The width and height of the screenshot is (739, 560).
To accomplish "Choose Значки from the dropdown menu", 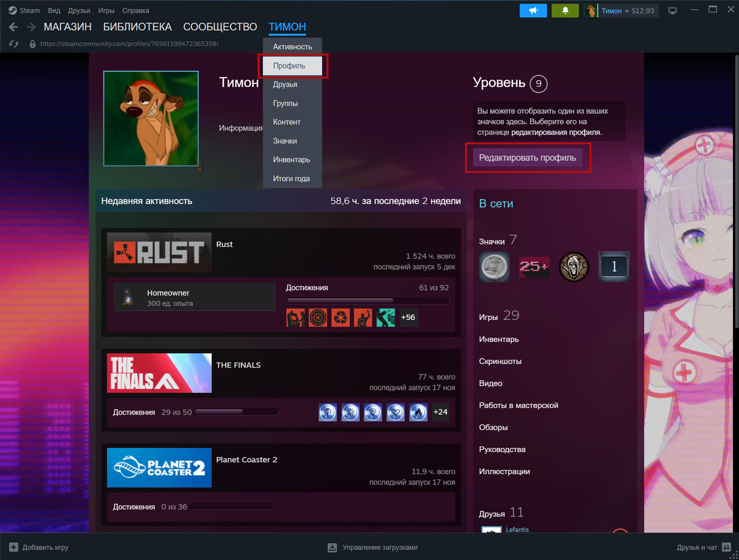I will coord(293,141).
